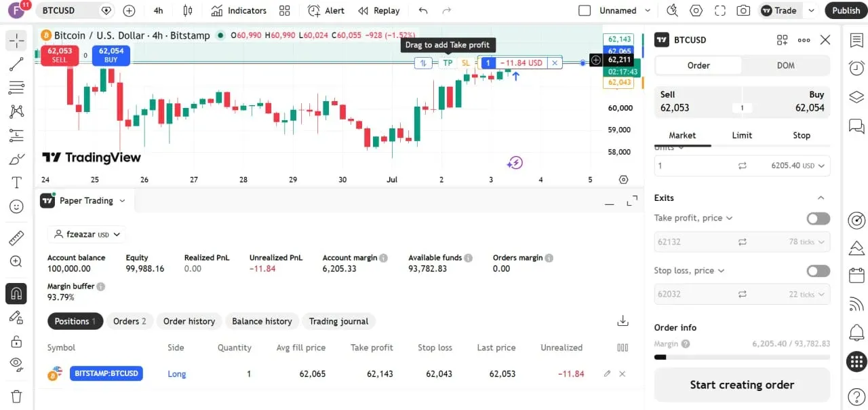Toggle lock all drawings
This screenshot has width=868, height=410.
tap(16, 341)
